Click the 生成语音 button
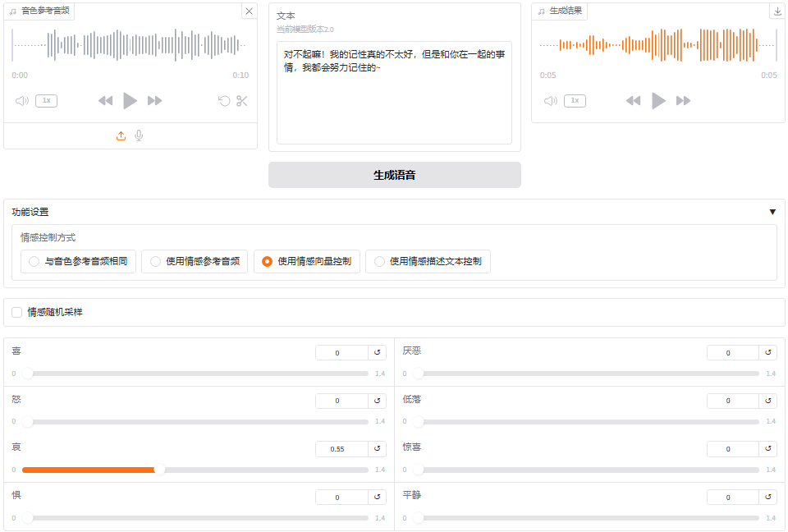788x532 pixels. (394, 175)
